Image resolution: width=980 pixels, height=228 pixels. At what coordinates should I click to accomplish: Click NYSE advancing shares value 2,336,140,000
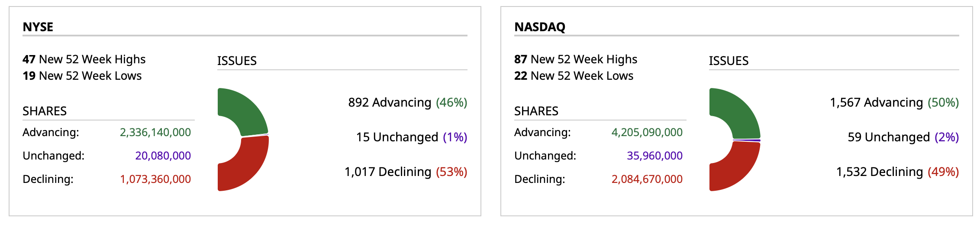point(155,132)
